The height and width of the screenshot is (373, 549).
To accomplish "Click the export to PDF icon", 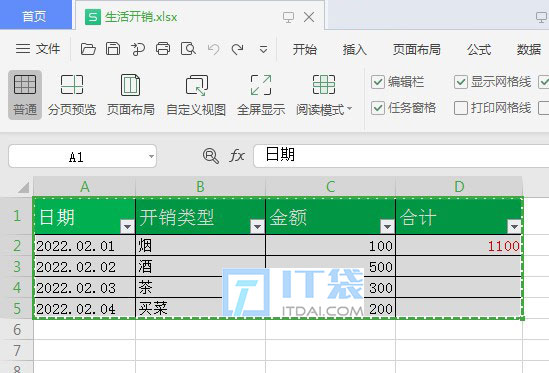I will 138,49.
